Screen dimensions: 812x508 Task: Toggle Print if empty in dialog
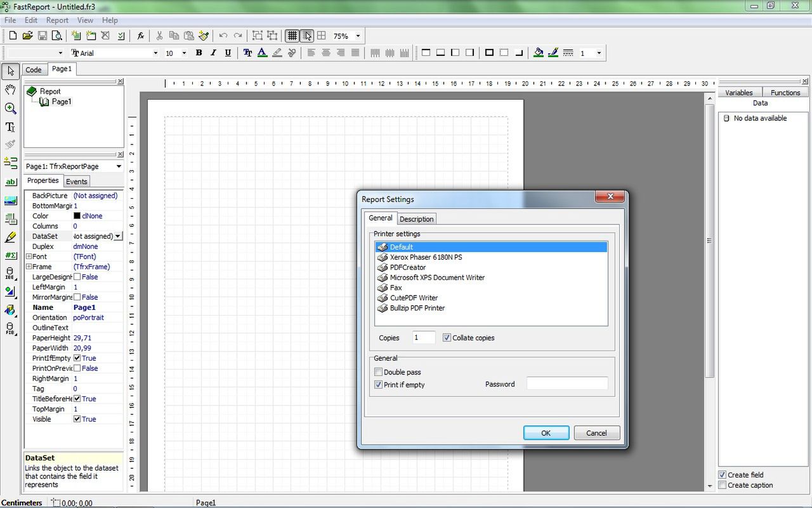tap(379, 385)
